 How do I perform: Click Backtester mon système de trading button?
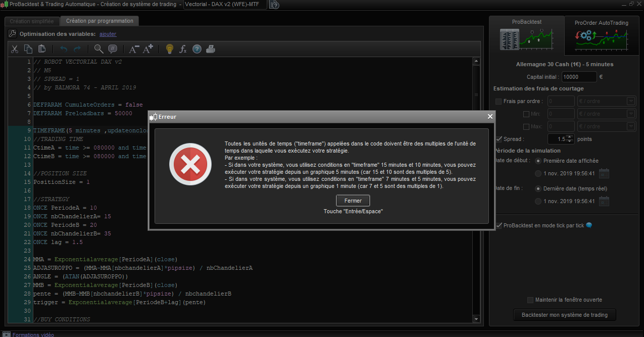(565, 315)
